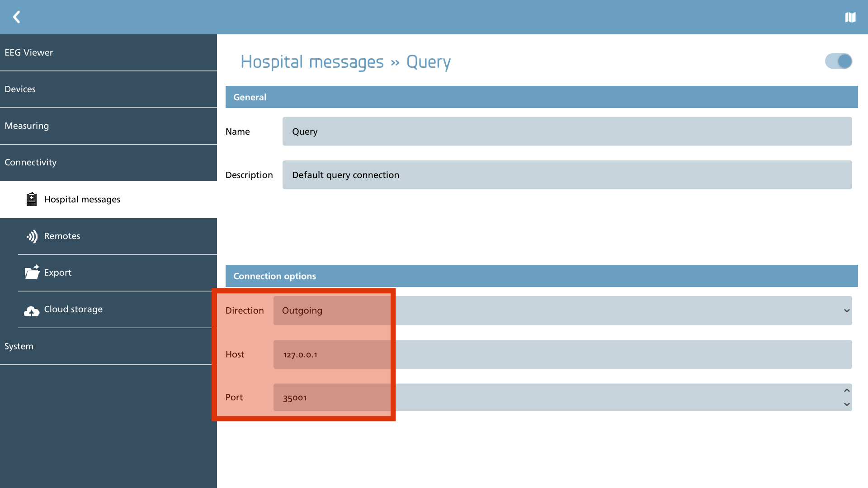868x488 pixels.
Task: Select Hospital messages submenu item
Action: click(x=108, y=199)
